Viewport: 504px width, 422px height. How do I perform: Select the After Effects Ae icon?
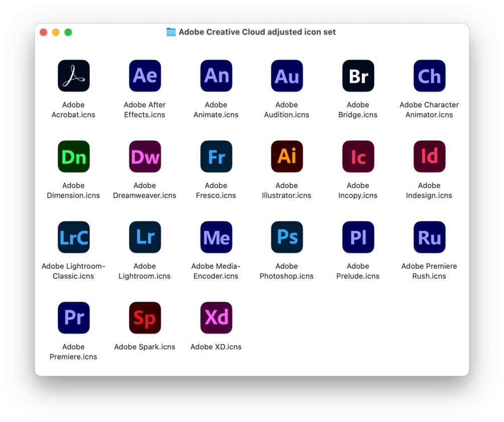(x=145, y=76)
